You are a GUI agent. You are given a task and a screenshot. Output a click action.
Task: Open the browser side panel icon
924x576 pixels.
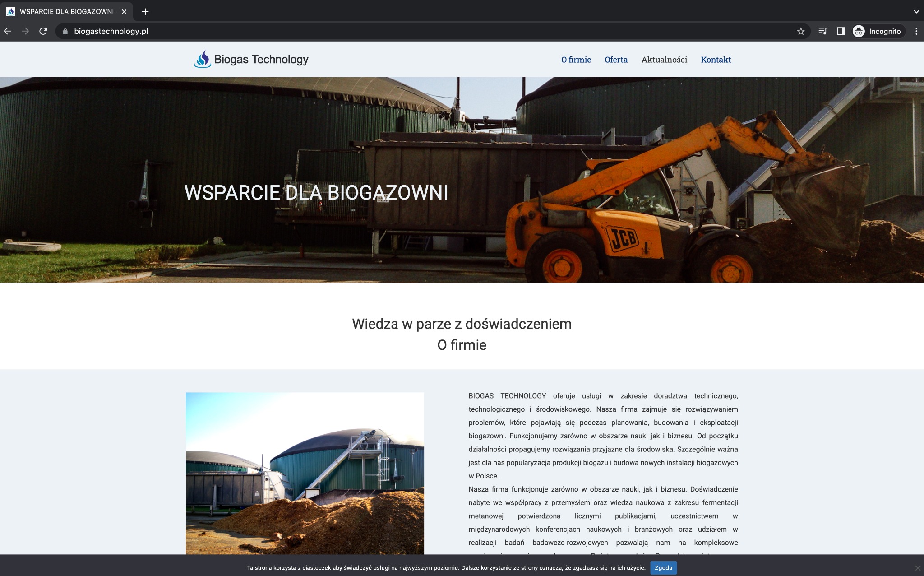[841, 31]
